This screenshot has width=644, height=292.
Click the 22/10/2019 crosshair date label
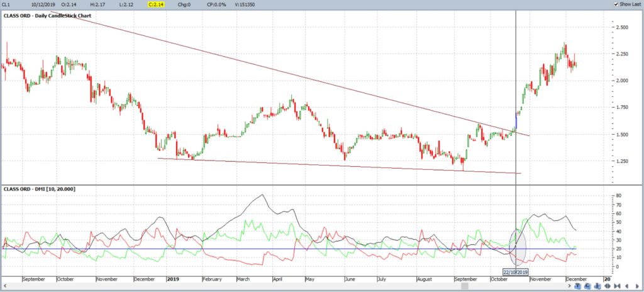(x=516, y=272)
